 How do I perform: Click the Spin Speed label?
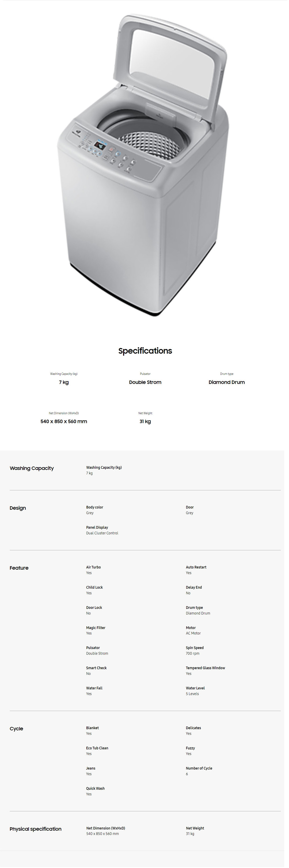pos(195,648)
